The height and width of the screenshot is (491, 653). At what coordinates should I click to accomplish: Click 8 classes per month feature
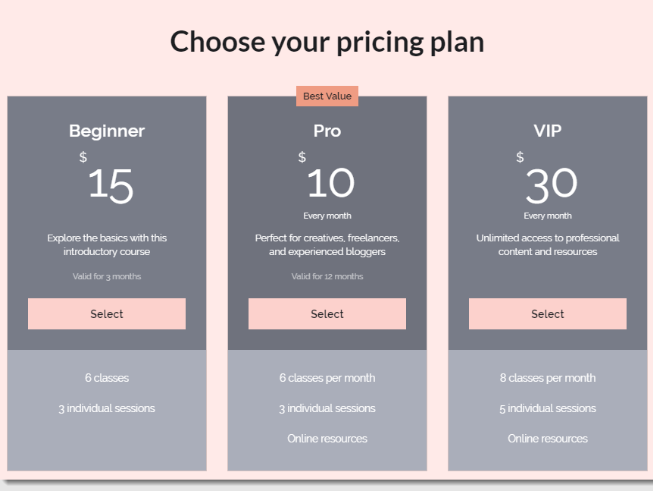(x=547, y=378)
